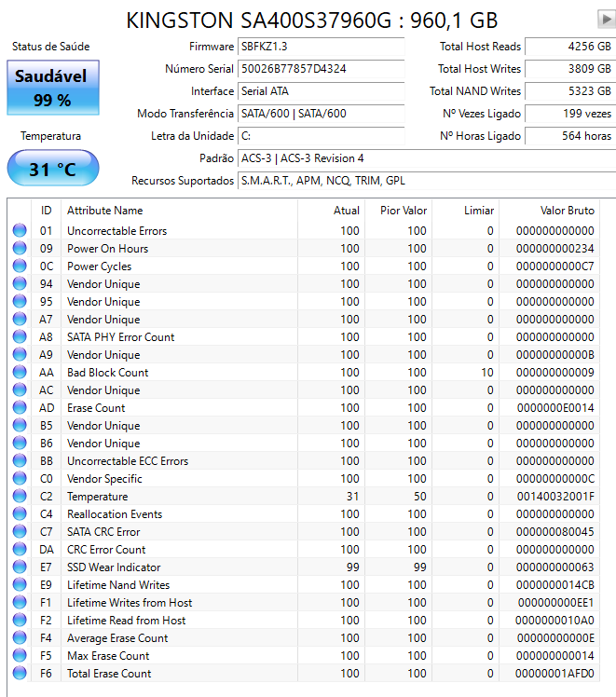Click the status circle for SATA CRC Error
This screenshot has width=616, height=697.
pos(20,532)
